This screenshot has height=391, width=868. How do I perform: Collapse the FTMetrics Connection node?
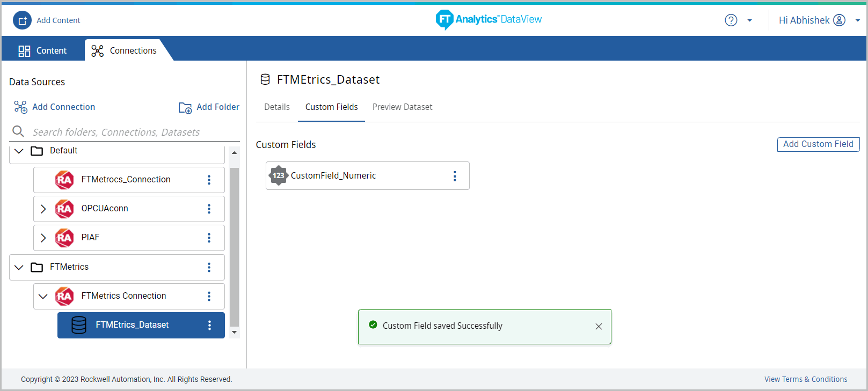click(x=43, y=296)
